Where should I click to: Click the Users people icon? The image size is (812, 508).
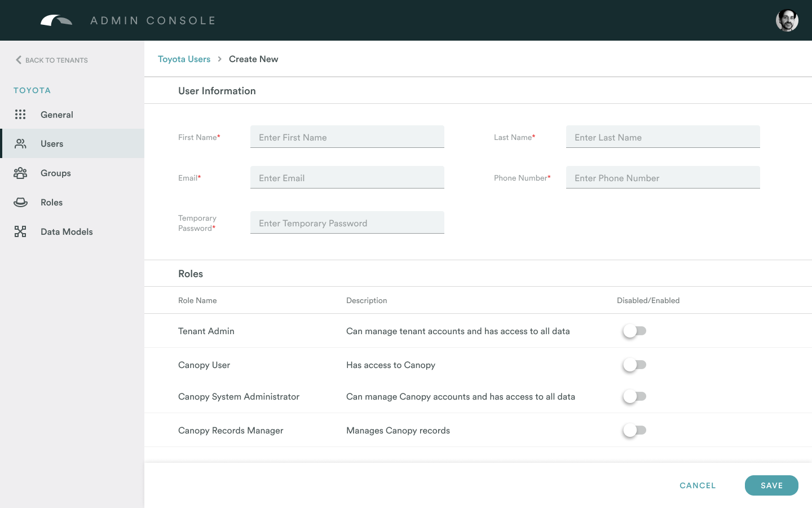click(20, 144)
